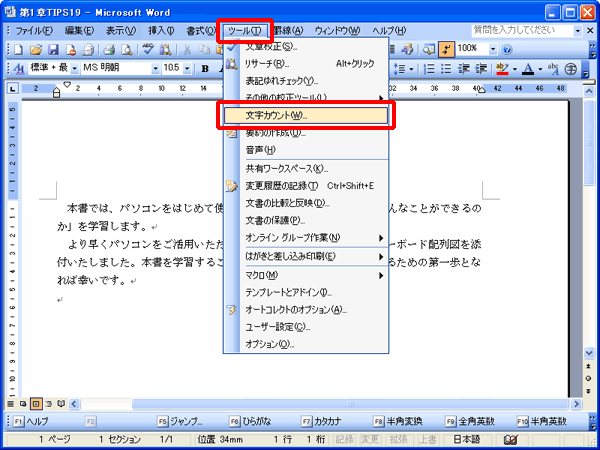Click the tab stop selector on ruler
The width and height of the screenshot is (600, 450).
click(13, 89)
